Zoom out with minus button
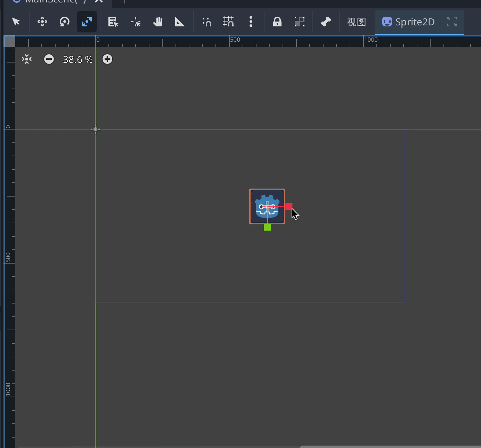481x448 pixels. (49, 59)
